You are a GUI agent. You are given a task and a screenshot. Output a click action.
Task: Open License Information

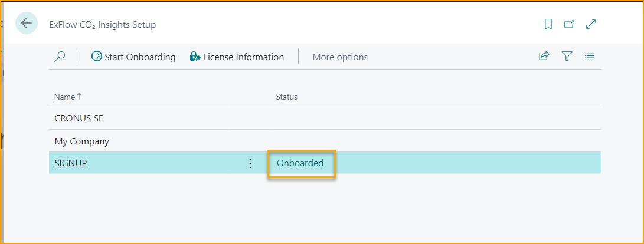(237, 57)
